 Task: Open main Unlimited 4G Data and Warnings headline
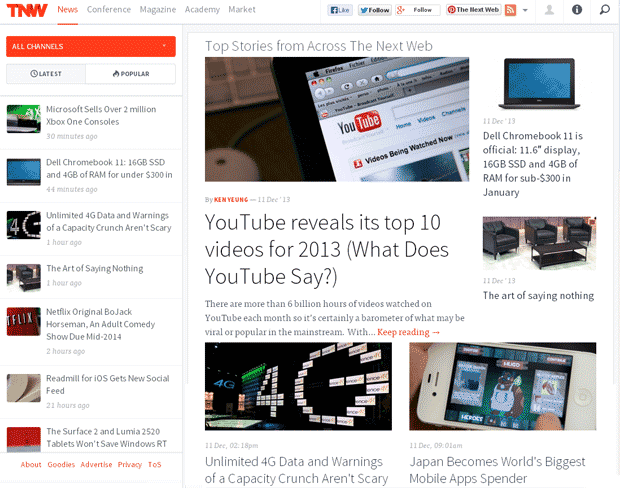(296, 470)
